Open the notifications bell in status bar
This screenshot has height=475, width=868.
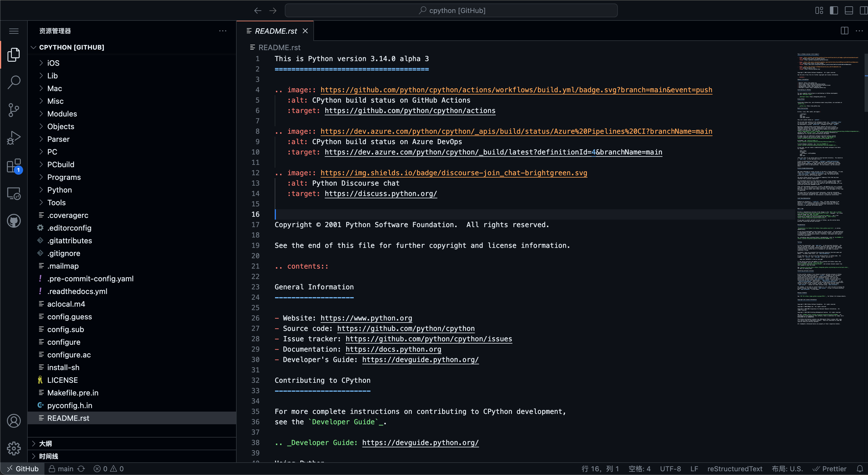[860, 469]
